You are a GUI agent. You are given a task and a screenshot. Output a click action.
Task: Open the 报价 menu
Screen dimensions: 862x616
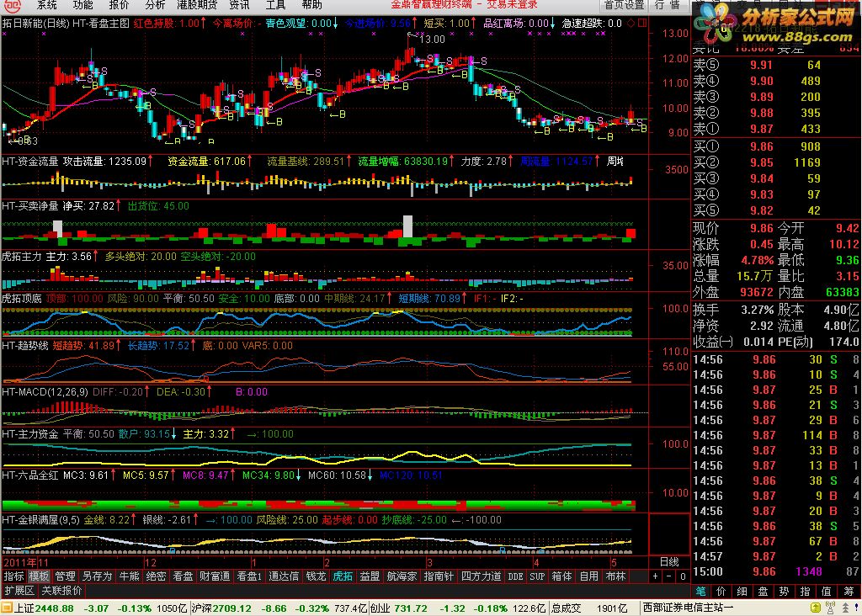[119, 5]
